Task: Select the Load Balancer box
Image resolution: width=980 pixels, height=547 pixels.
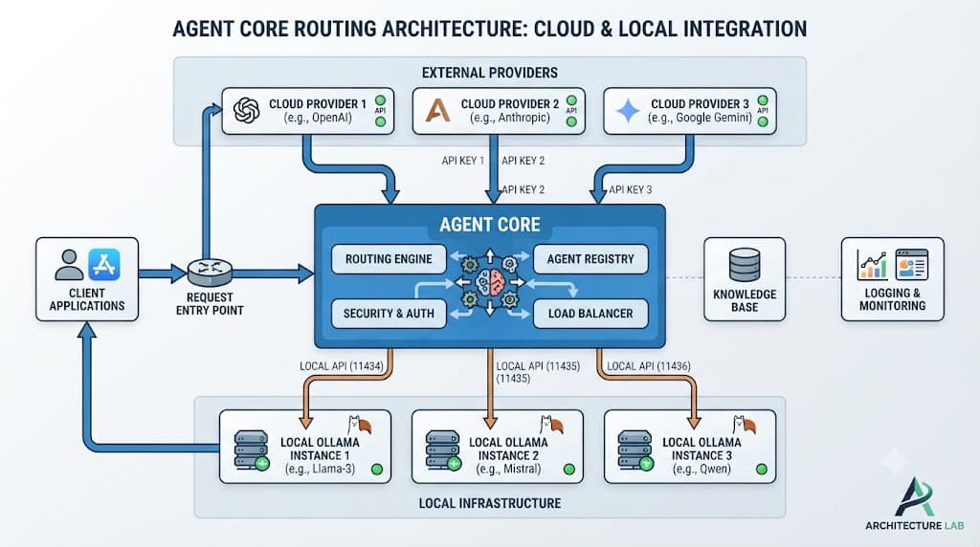Action: tap(590, 314)
